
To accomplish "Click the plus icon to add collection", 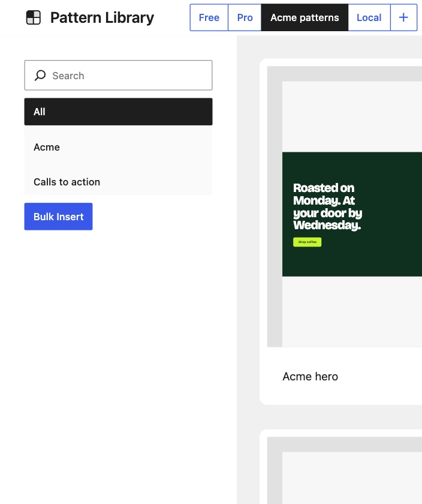I will pyautogui.click(x=403, y=17).
